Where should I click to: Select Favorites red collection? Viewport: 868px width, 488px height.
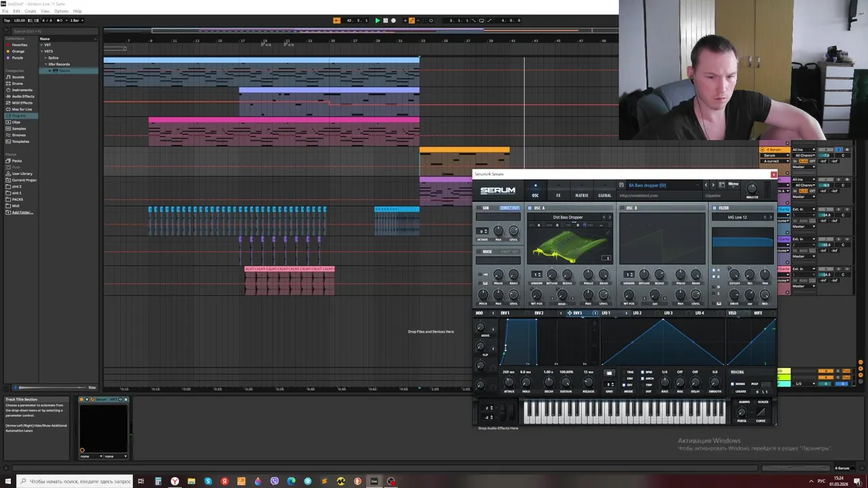19,45
